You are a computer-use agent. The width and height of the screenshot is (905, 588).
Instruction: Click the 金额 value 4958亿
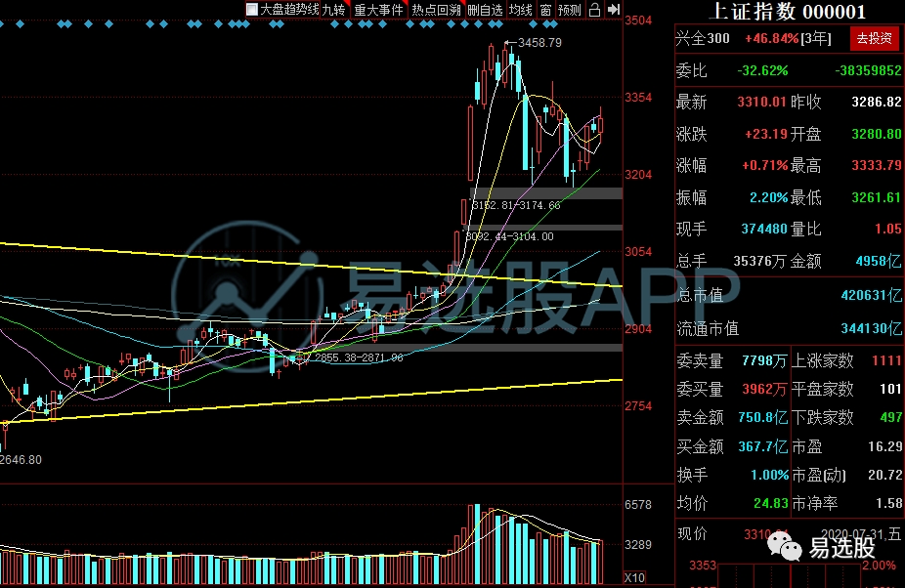click(879, 262)
